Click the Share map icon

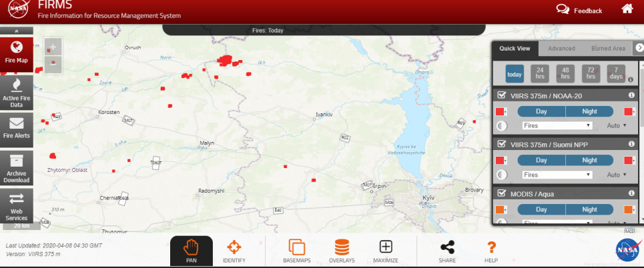pos(447,251)
